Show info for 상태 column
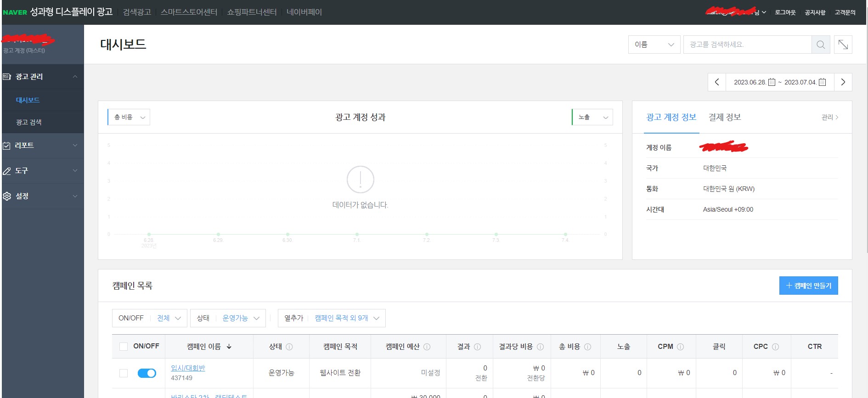The image size is (868, 398). point(289,347)
